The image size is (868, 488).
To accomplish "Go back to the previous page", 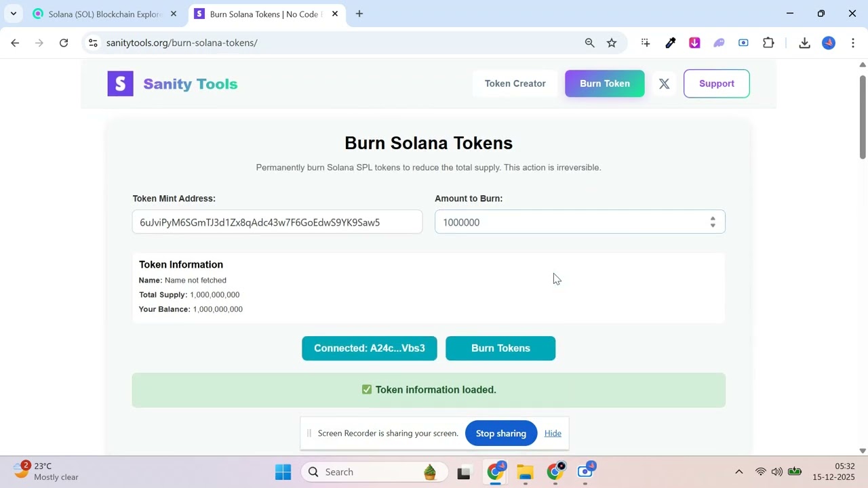I will click(x=15, y=43).
